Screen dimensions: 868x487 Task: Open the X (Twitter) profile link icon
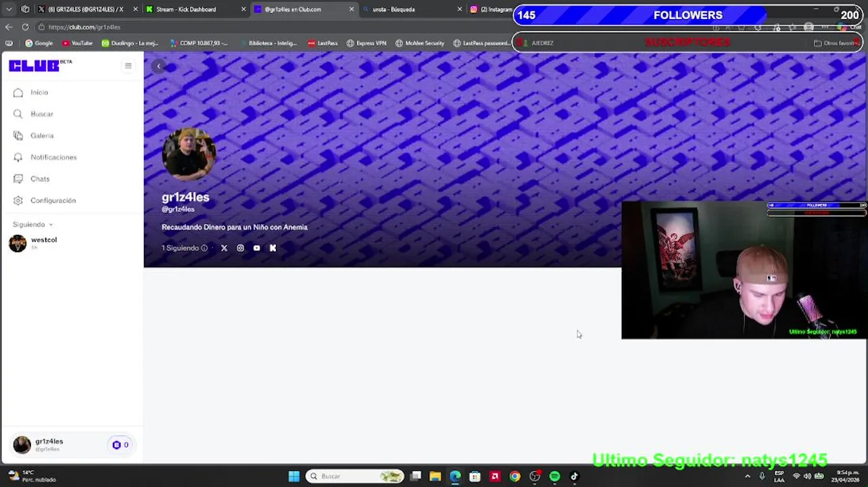[x=224, y=248]
